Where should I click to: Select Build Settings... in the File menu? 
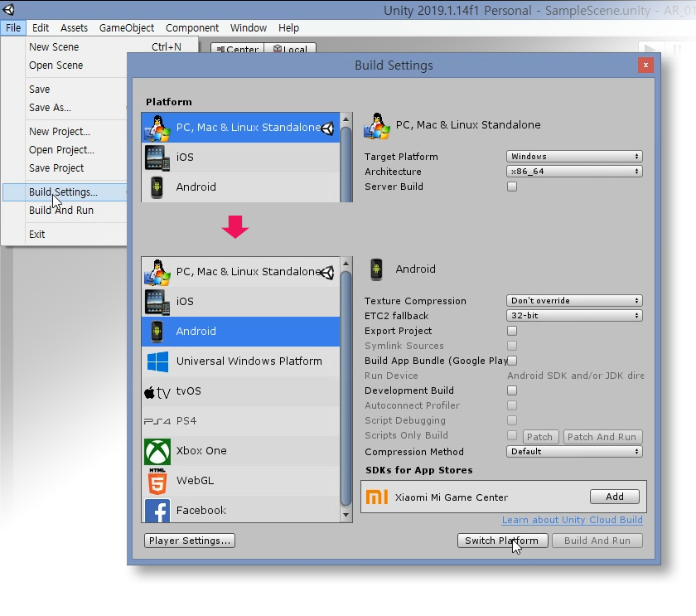pos(65,192)
